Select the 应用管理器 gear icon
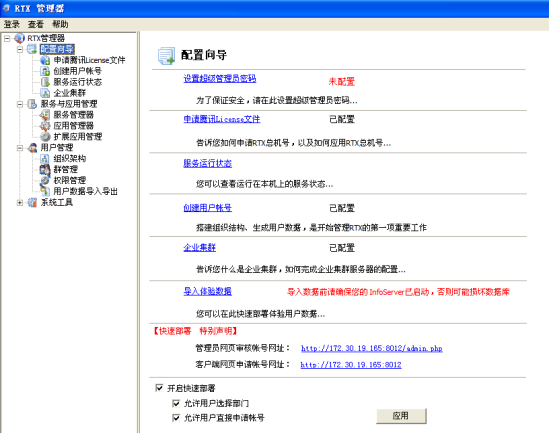The height and width of the screenshot is (433, 550). (x=45, y=125)
